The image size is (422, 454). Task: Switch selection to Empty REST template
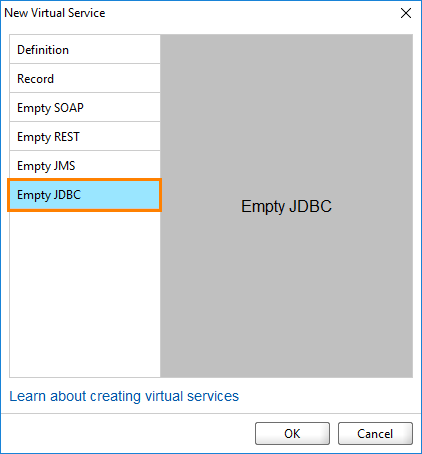(x=85, y=136)
